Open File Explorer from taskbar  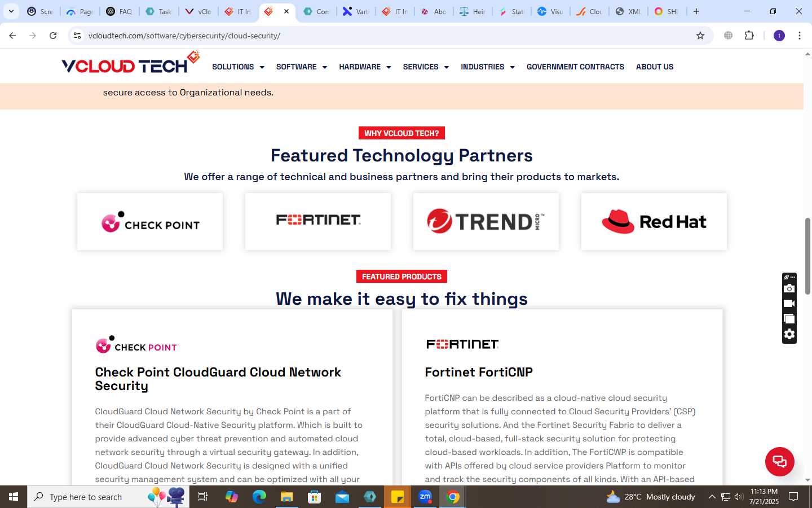pos(286,497)
